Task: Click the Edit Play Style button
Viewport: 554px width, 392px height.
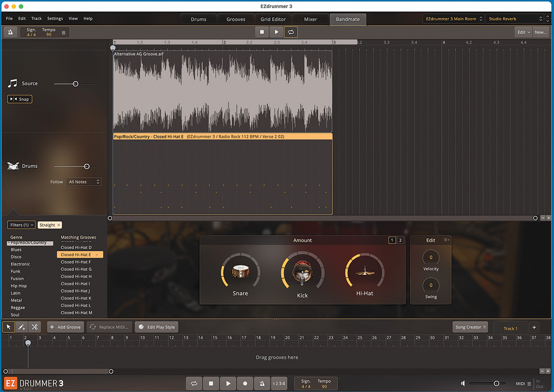Action: click(x=156, y=327)
